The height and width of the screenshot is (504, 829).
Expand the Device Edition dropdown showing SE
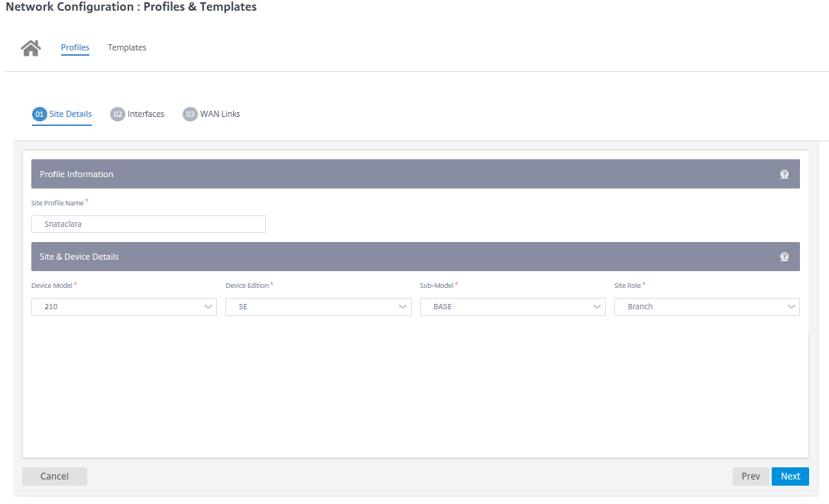click(319, 307)
